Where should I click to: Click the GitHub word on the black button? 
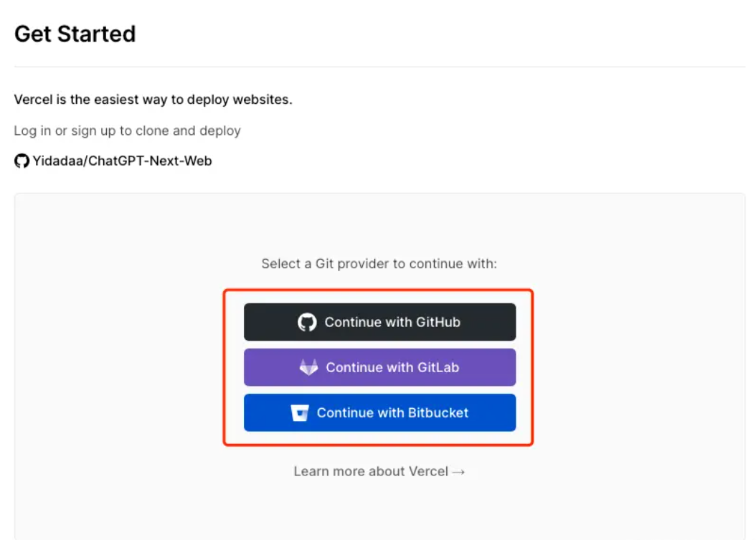click(x=438, y=322)
